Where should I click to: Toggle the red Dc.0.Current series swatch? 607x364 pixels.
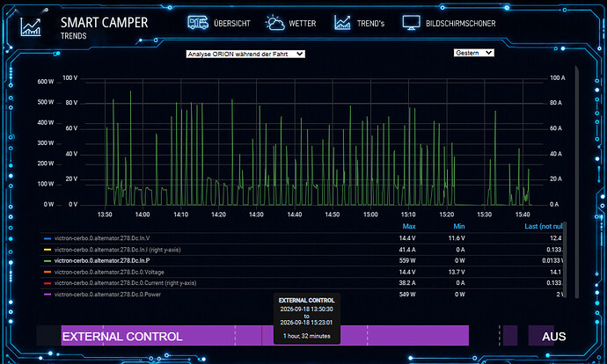(48, 283)
